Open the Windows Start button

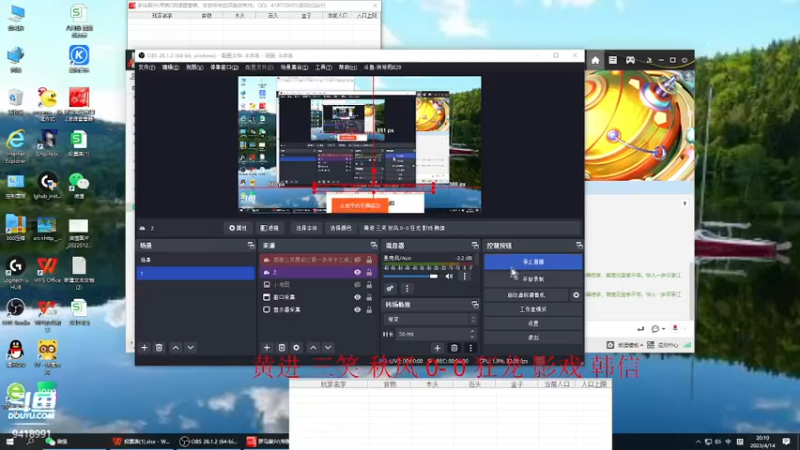[x=10, y=442]
